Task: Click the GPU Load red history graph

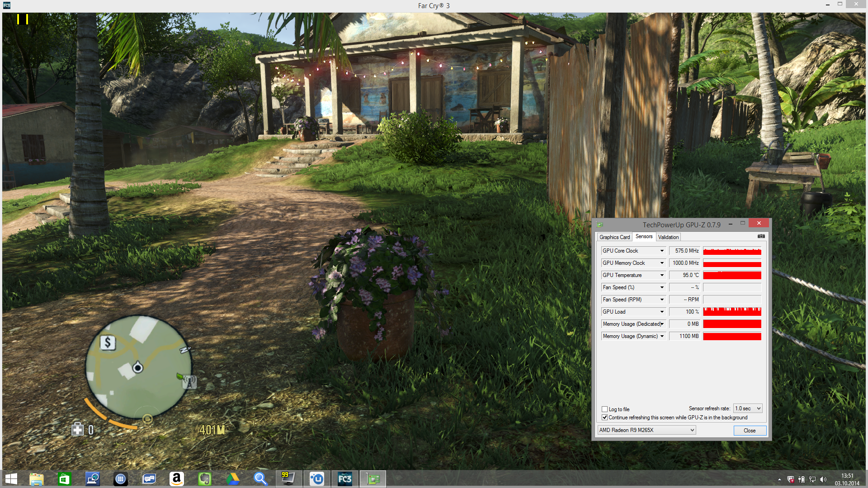Action: point(732,312)
